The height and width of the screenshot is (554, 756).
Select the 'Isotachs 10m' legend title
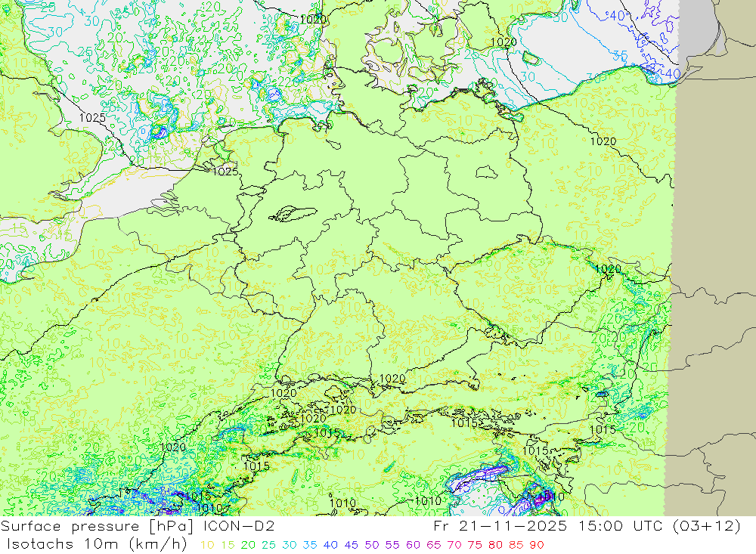tap(62, 544)
